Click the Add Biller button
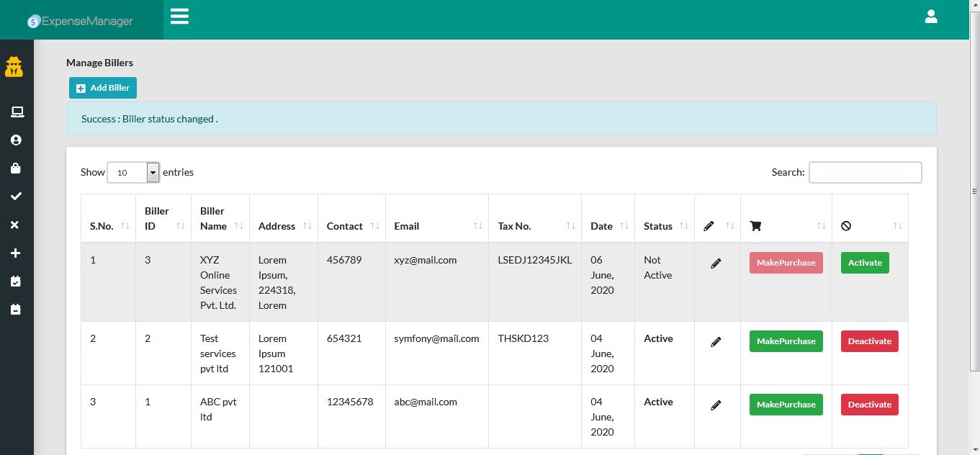Viewport: 980px width, 455px height. pyautogui.click(x=103, y=87)
